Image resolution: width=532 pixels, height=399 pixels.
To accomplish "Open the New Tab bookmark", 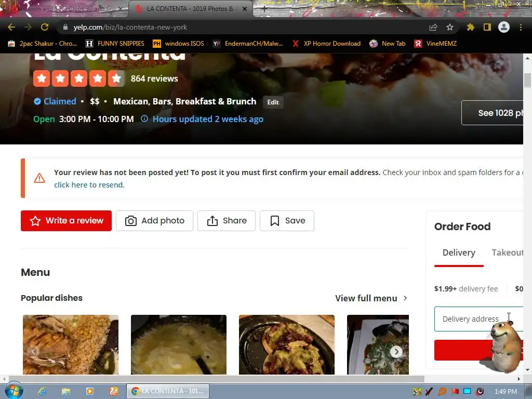I will click(x=388, y=44).
